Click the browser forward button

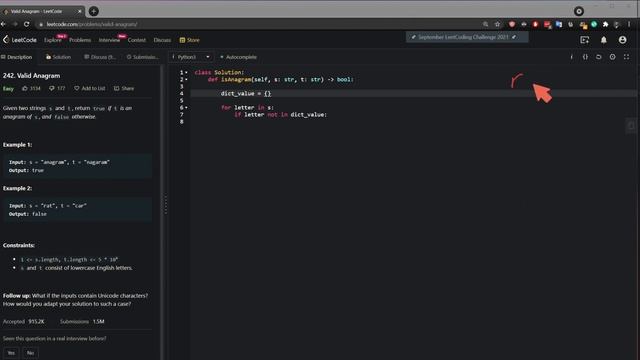point(15,24)
